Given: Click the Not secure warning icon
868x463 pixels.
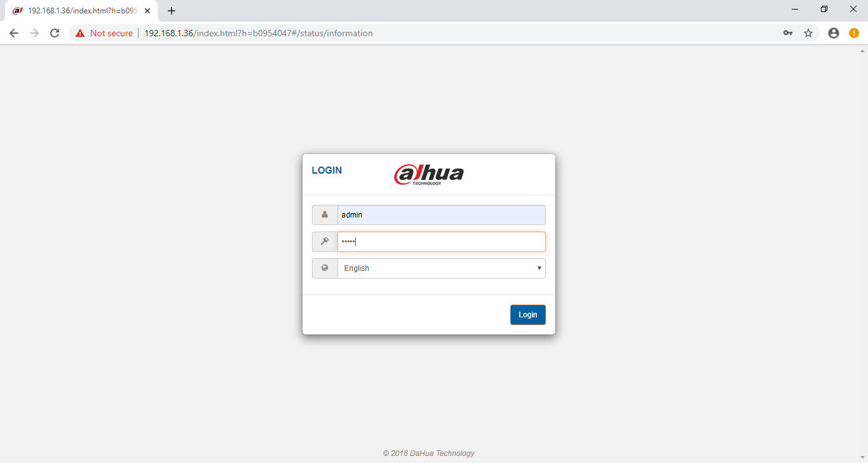Looking at the screenshot, I should [80, 33].
